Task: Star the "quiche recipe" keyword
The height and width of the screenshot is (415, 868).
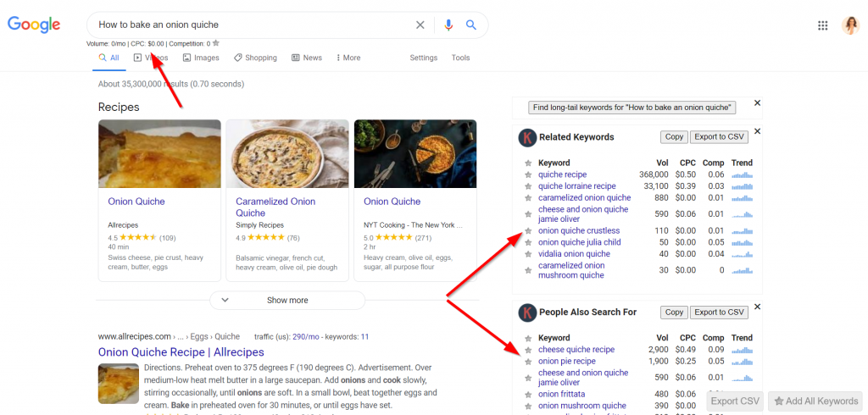Action: [x=528, y=175]
